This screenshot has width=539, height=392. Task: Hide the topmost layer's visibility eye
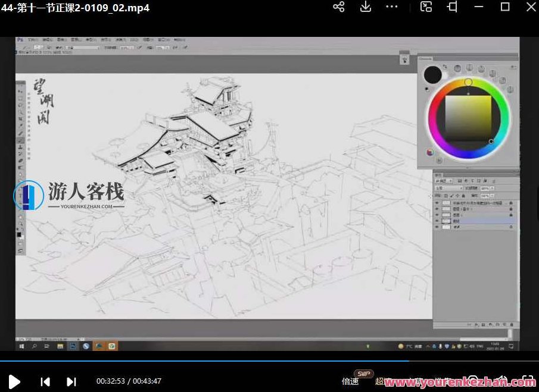coord(436,202)
